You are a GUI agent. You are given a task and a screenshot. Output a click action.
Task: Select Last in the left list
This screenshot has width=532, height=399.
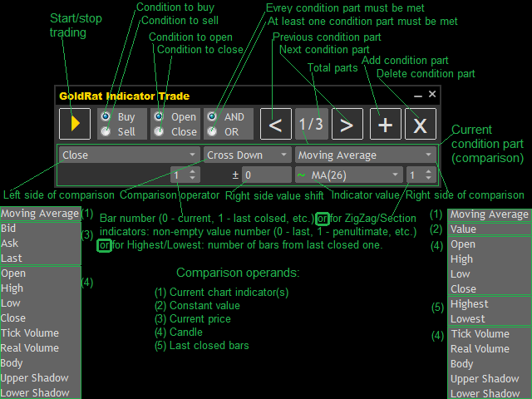pyautogui.click(x=41, y=259)
